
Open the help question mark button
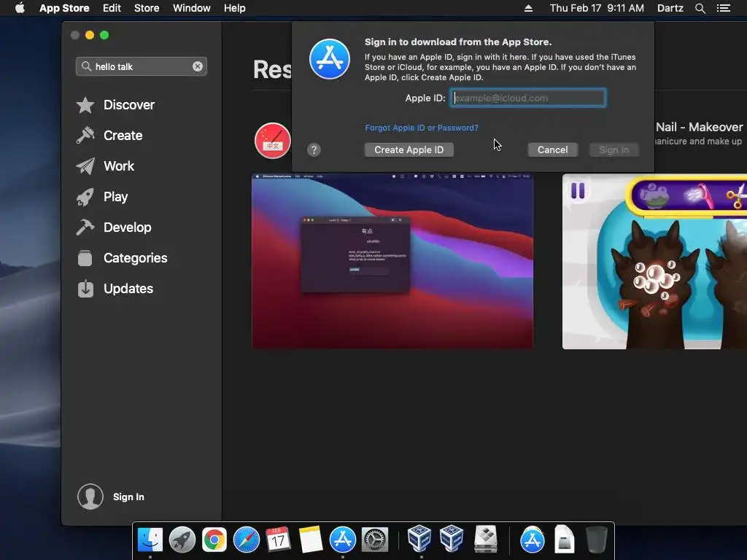(x=314, y=150)
